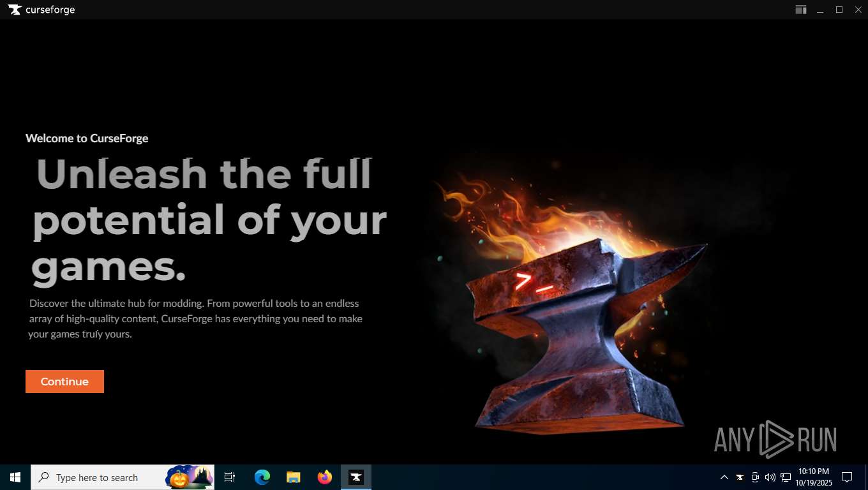
Task: Click CurseForge tray icon
Action: click(x=740, y=477)
